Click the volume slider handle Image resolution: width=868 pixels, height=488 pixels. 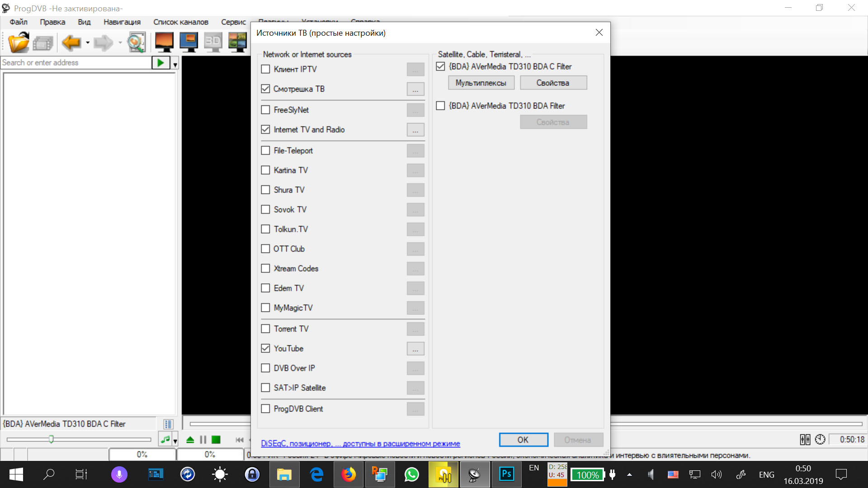tap(51, 439)
